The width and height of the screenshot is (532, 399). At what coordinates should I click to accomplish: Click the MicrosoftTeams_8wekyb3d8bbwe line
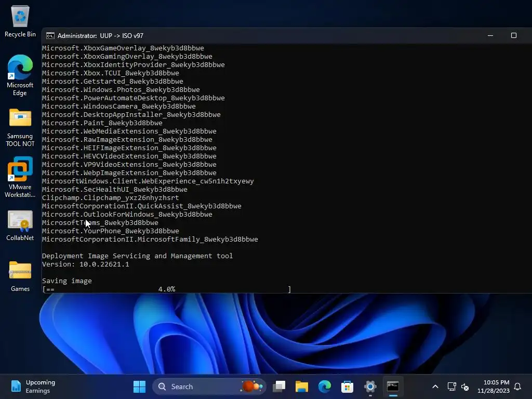[100, 222]
